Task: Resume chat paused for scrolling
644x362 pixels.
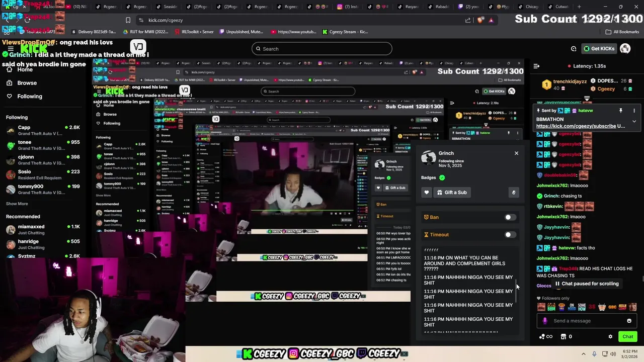Action: (587, 284)
